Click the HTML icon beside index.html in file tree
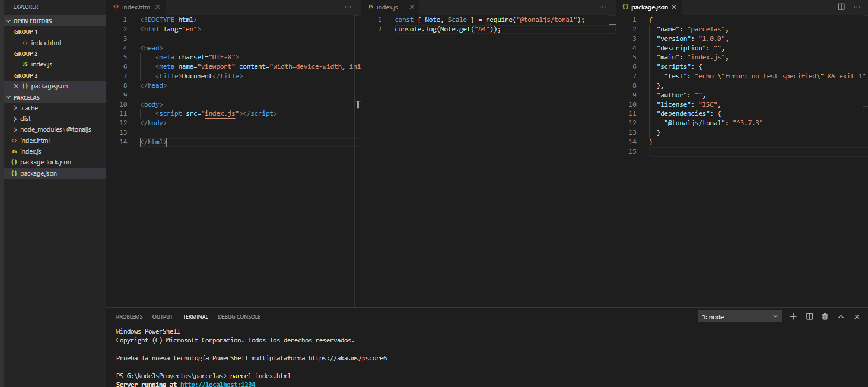The height and width of the screenshot is (387, 868). [14, 141]
